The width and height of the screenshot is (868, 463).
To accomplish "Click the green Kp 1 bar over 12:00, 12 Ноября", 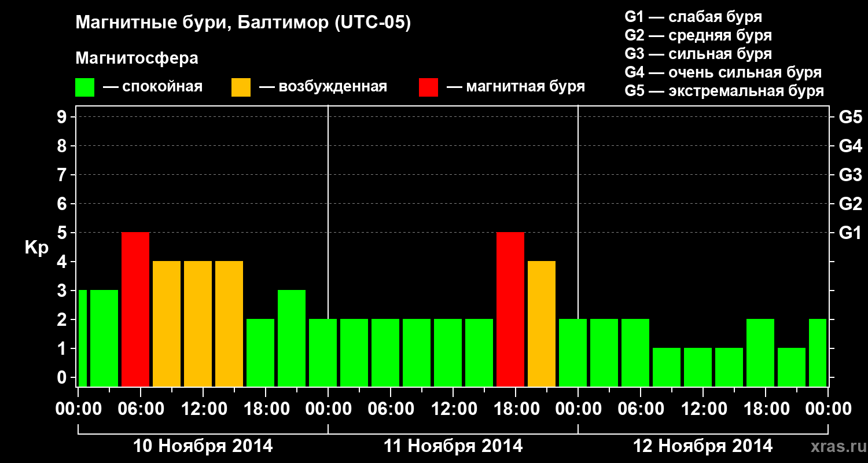I will point(698,367).
